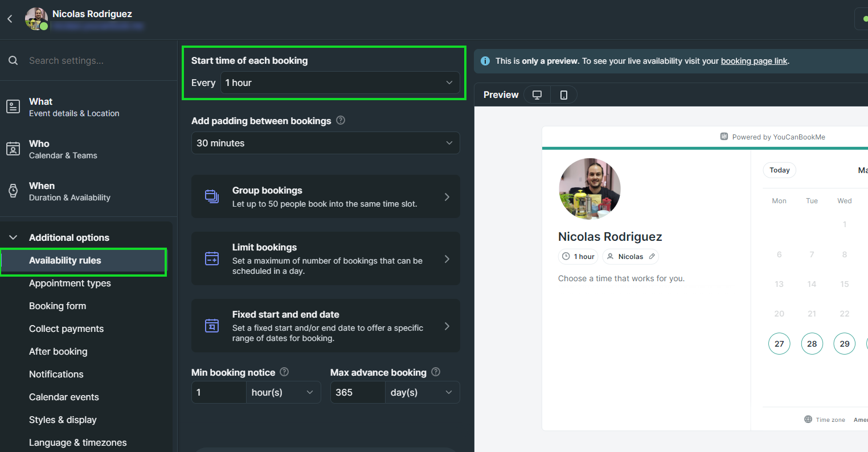
Task: Open Booking form settings
Action: point(58,306)
